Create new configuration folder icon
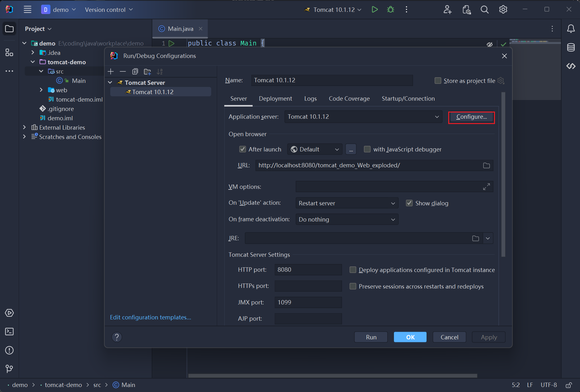The width and height of the screenshot is (580, 392). (x=147, y=72)
